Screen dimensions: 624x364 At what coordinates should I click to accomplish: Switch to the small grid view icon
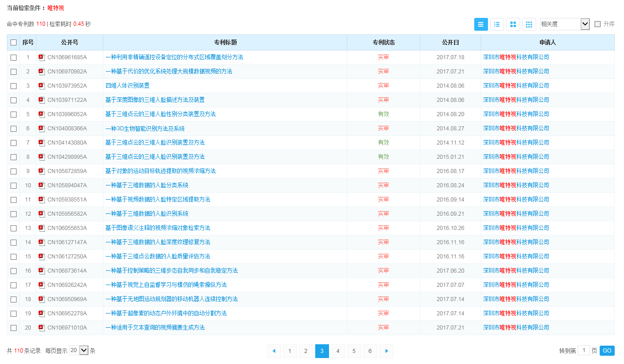pos(529,24)
